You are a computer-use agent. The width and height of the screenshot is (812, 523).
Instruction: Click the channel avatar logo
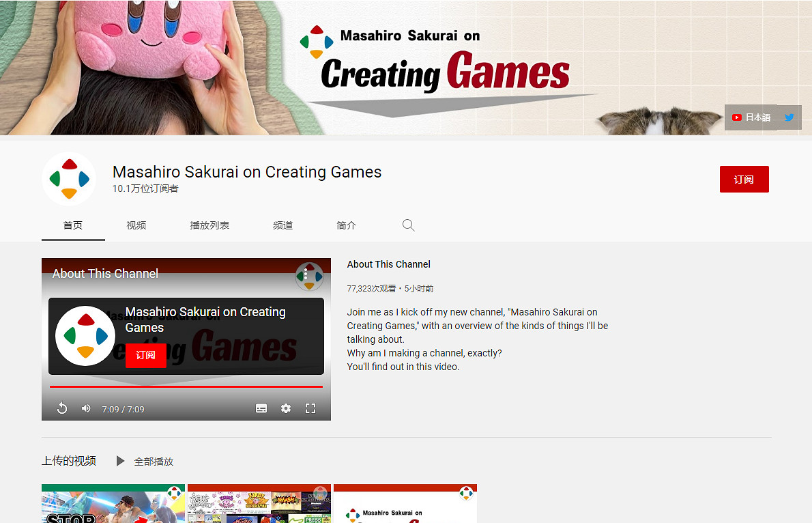click(69, 178)
